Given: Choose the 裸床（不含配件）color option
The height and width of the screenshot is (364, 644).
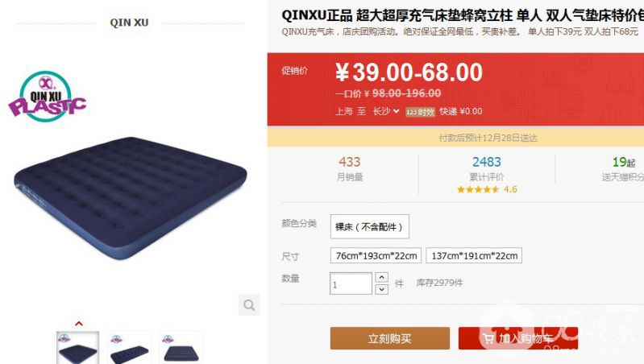Looking at the screenshot, I should pos(370,226).
